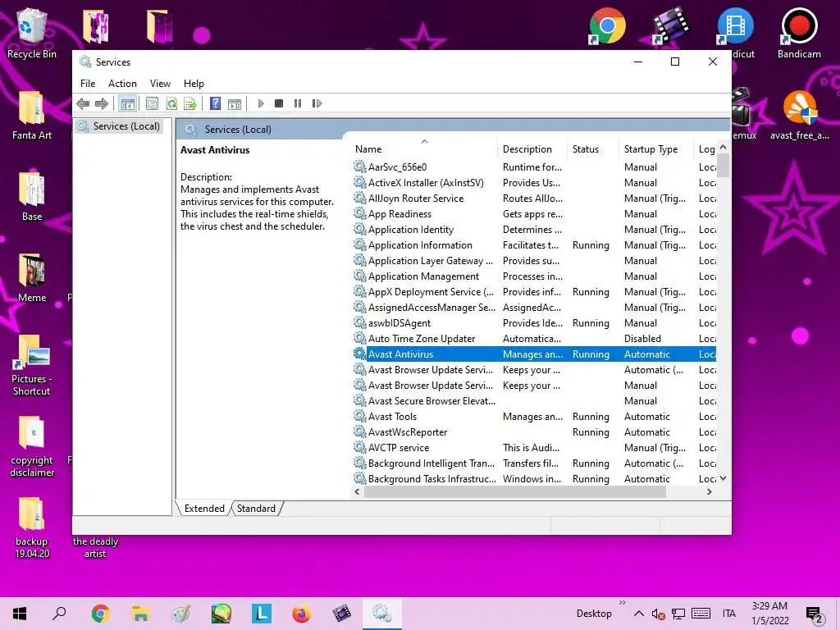Select the Application Identity service
Screen dimensions: 840x630
click(x=534, y=230)
